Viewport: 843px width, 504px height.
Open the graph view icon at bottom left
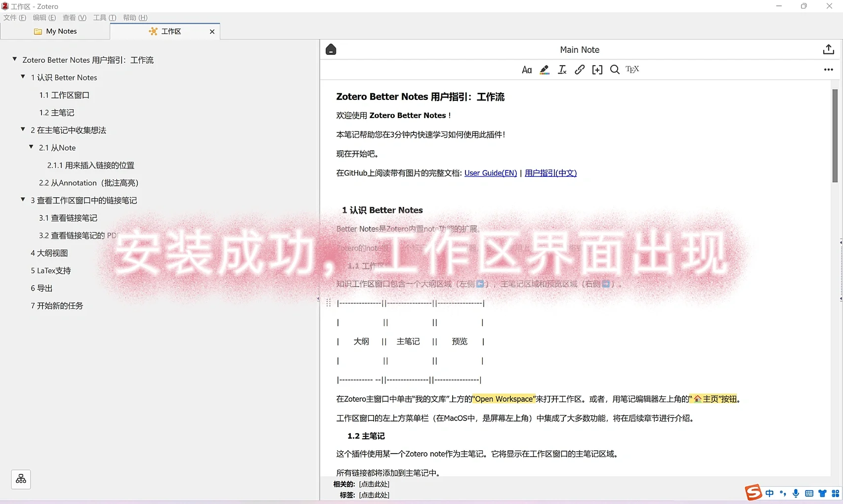[x=21, y=479]
